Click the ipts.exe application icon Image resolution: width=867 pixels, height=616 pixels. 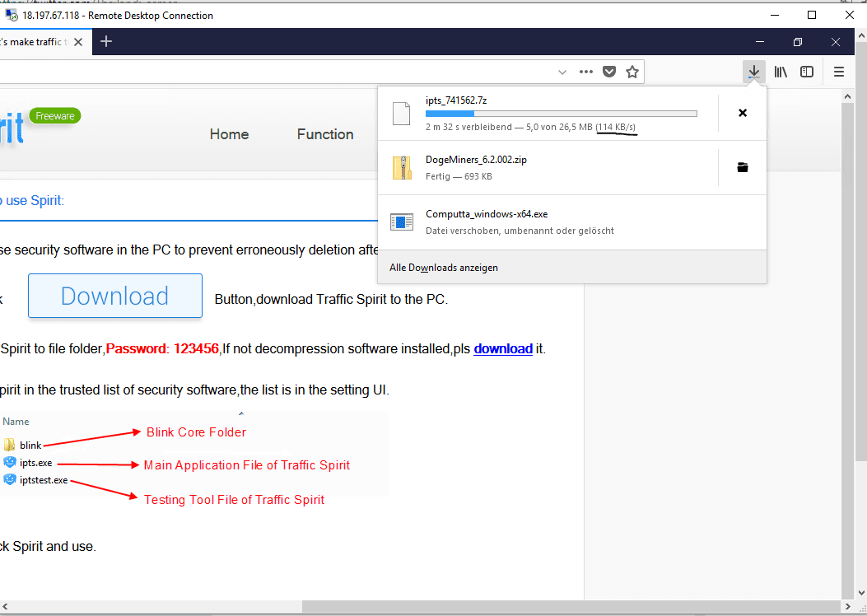[9, 462]
